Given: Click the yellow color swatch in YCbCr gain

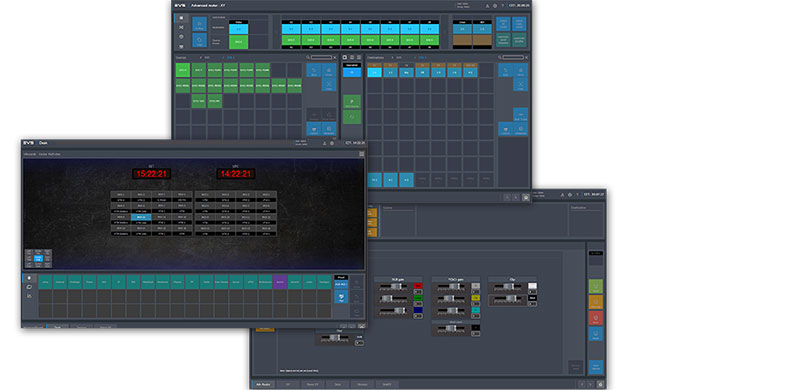Looking at the screenshot, I should coord(476,298).
